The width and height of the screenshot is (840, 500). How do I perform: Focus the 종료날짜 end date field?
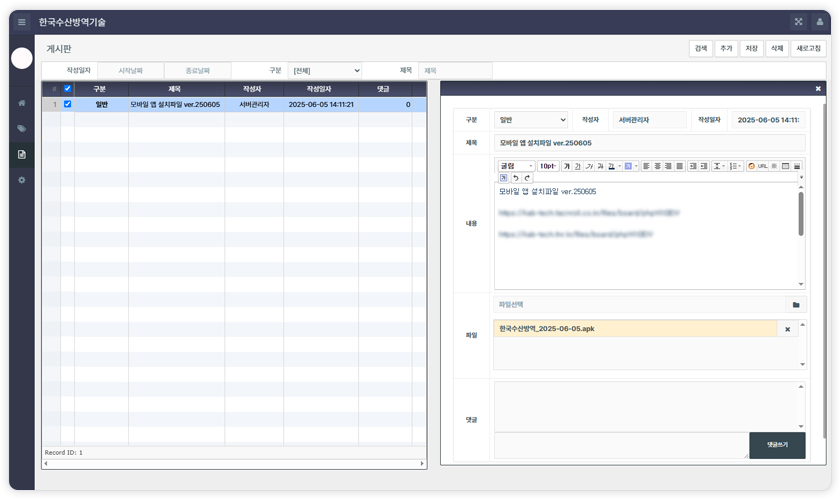pos(198,71)
